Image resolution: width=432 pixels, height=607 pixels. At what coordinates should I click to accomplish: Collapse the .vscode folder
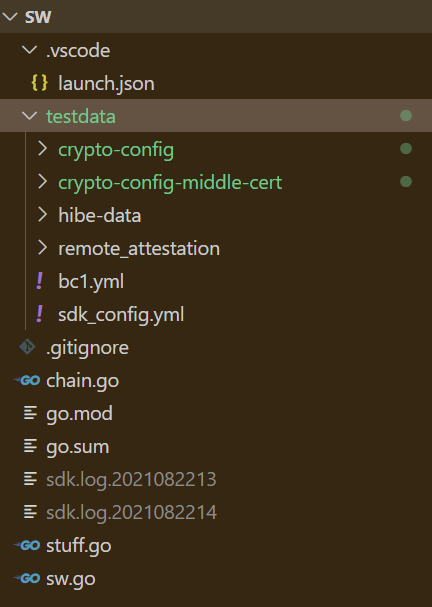click(29, 50)
